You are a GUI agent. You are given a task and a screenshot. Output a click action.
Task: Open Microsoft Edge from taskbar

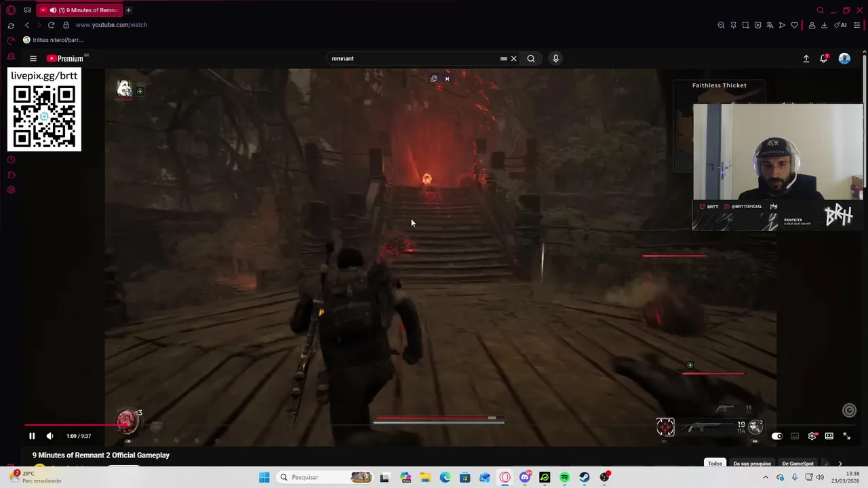[x=445, y=477]
